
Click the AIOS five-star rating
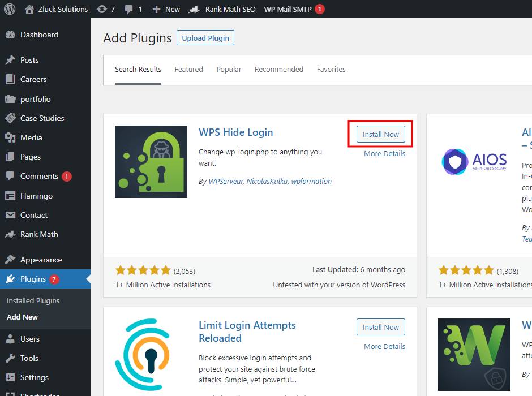click(x=466, y=270)
